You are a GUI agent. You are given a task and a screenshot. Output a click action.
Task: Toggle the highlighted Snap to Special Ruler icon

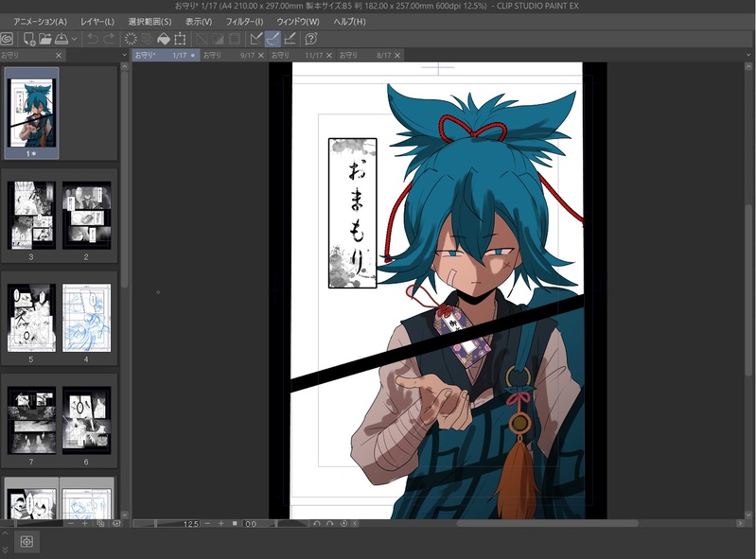pos(273,39)
